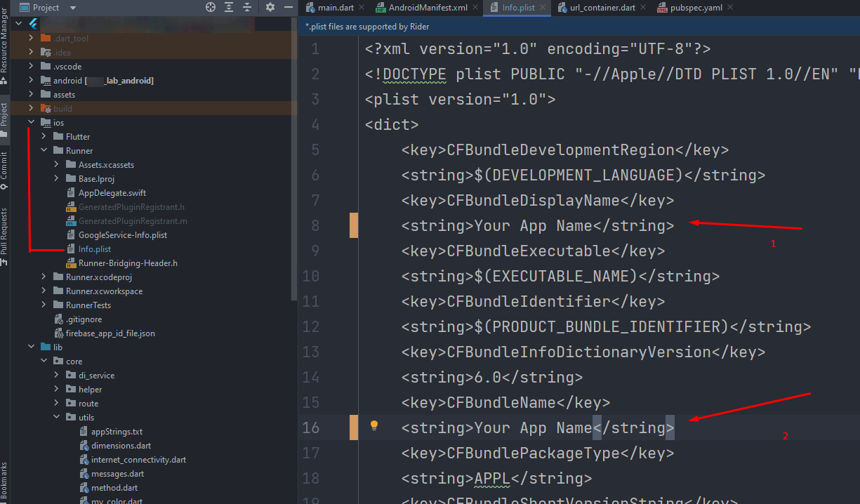Click the Collapse All icon in Project panel
This screenshot has width=860, height=504.
click(246, 7)
